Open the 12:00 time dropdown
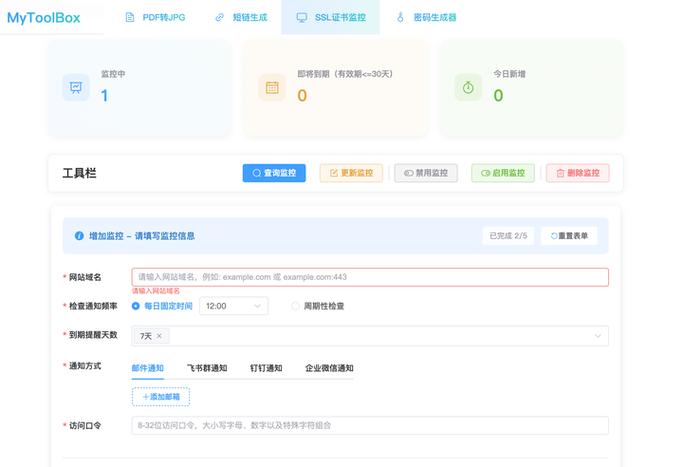This screenshot has height=467, width=683. (x=233, y=306)
